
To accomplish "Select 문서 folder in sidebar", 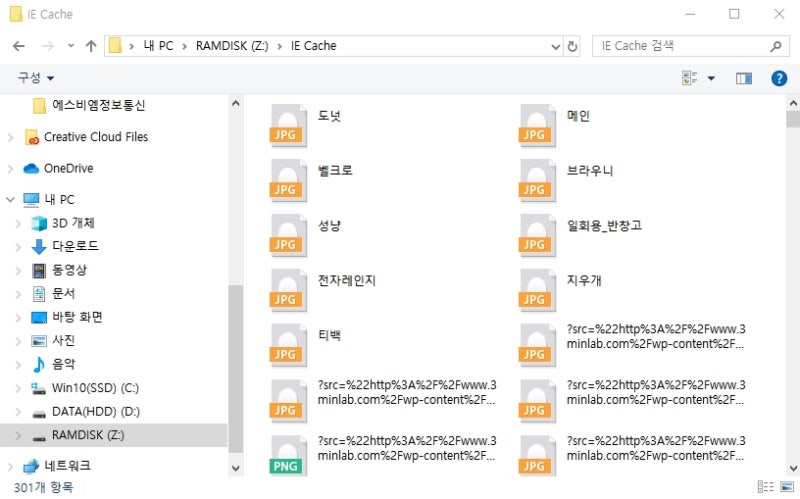I will [x=63, y=293].
